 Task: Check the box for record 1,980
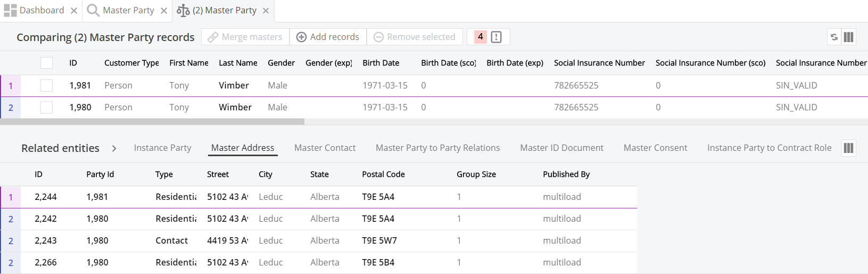47,107
